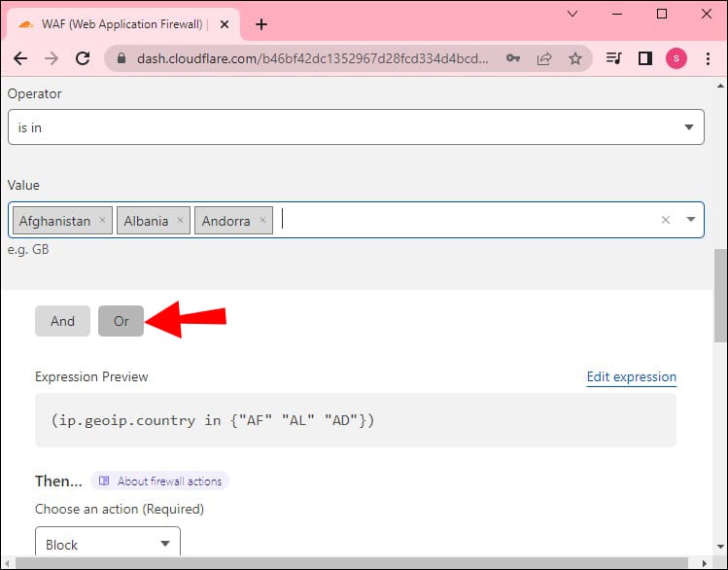Bookmark this page with the star icon
The image size is (728, 570).
pyautogui.click(x=574, y=58)
